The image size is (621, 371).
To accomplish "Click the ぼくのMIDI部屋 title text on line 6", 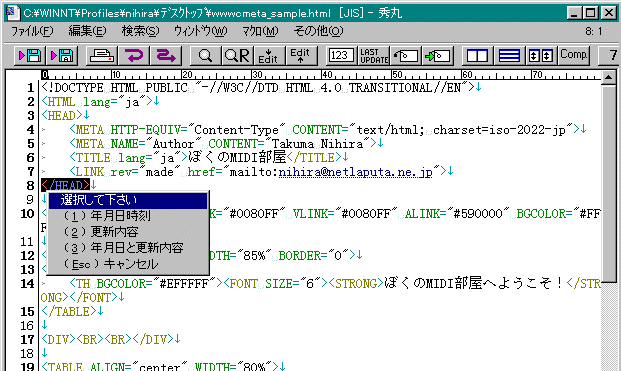I will point(237,157).
